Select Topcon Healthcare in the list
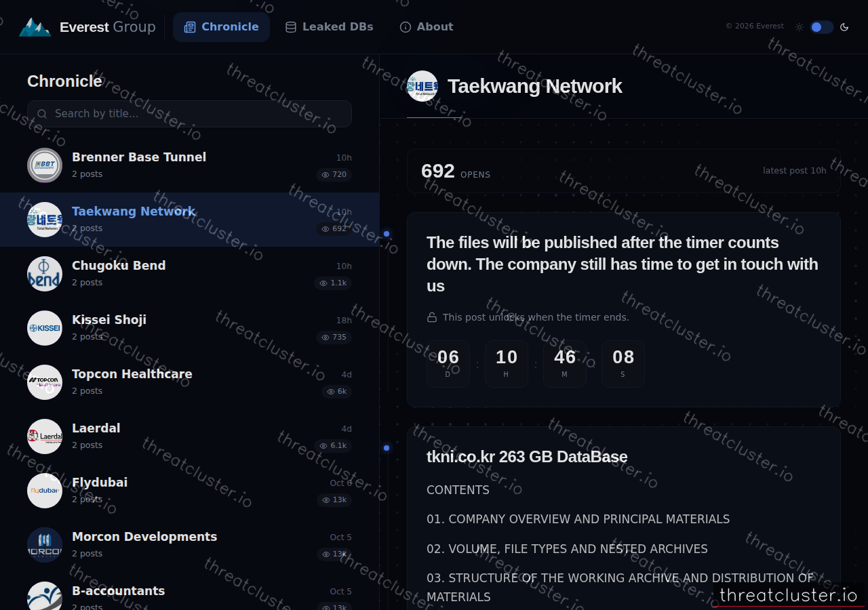The width and height of the screenshot is (868, 610). [x=189, y=382]
